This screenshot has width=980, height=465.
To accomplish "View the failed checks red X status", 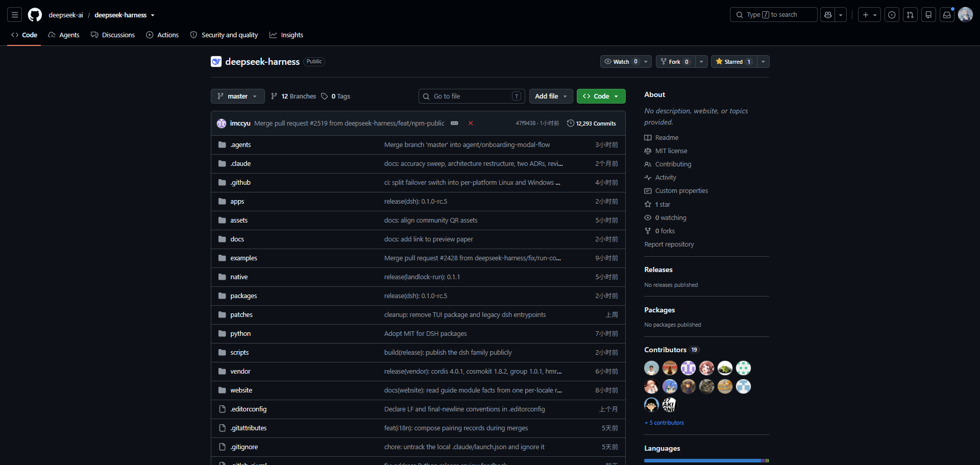I will 471,124.
